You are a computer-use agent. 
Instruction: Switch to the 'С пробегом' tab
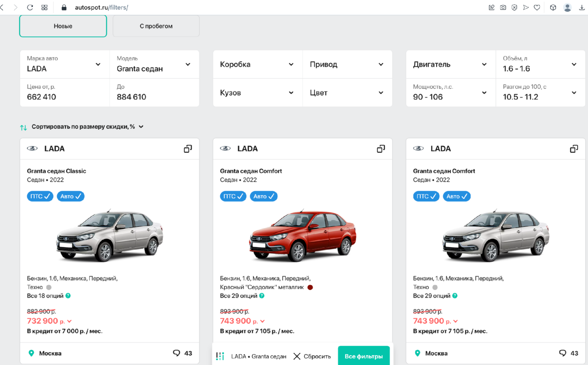pyautogui.click(x=156, y=26)
